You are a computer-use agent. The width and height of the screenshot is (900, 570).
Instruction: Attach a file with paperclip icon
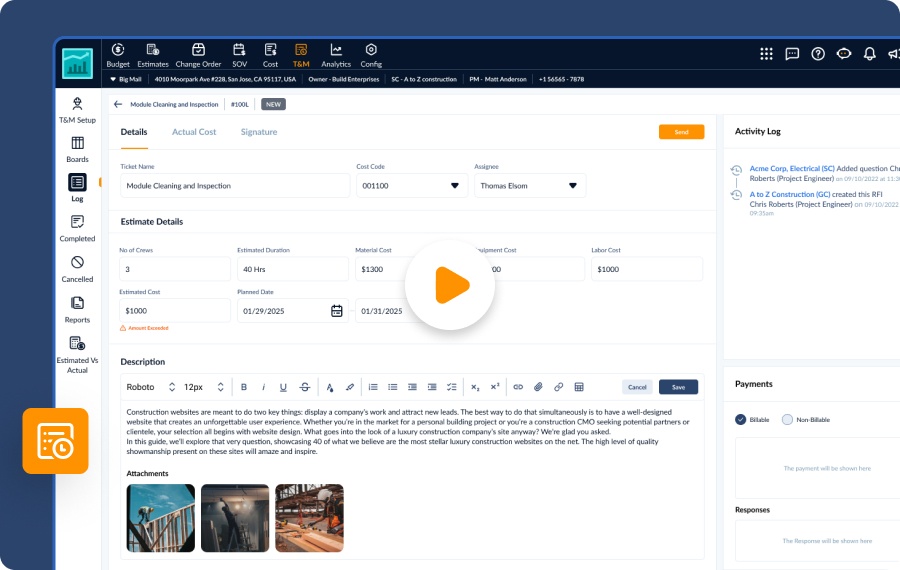[538, 387]
